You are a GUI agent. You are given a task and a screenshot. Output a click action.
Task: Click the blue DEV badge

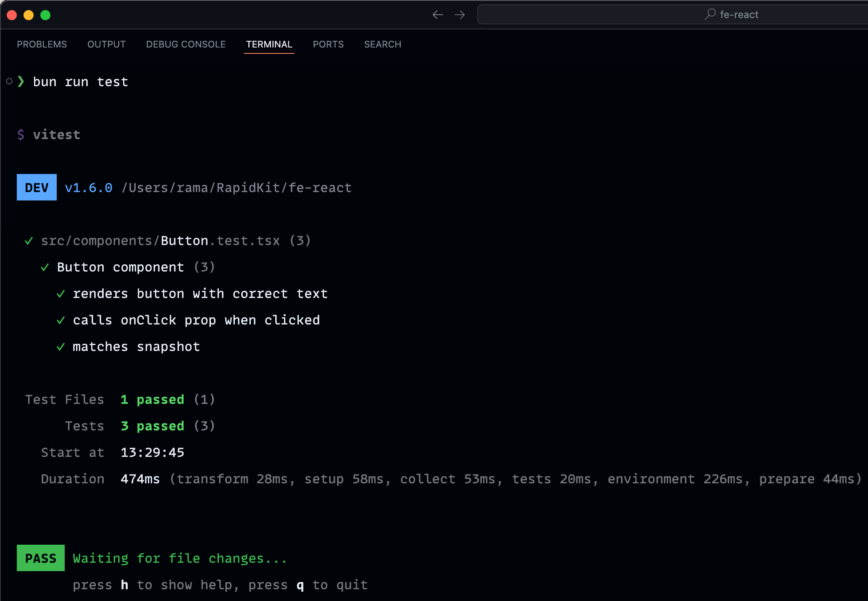tap(37, 187)
